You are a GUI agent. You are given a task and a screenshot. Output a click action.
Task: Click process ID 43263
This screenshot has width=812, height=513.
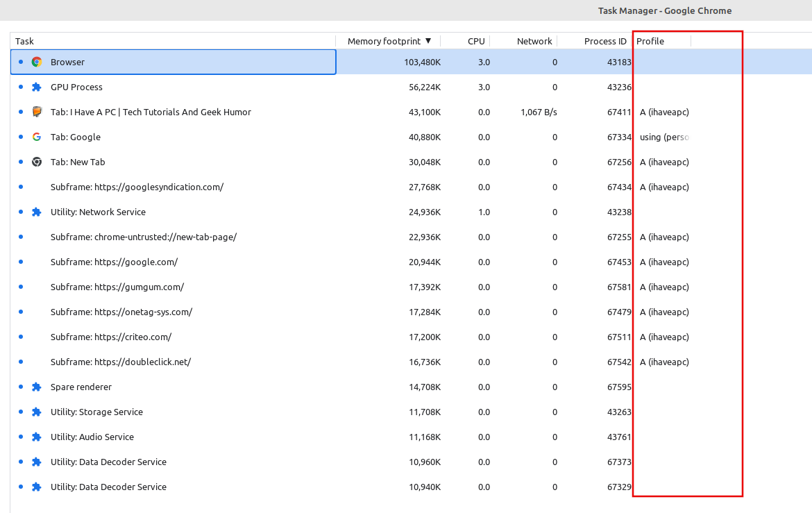click(619, 412)
